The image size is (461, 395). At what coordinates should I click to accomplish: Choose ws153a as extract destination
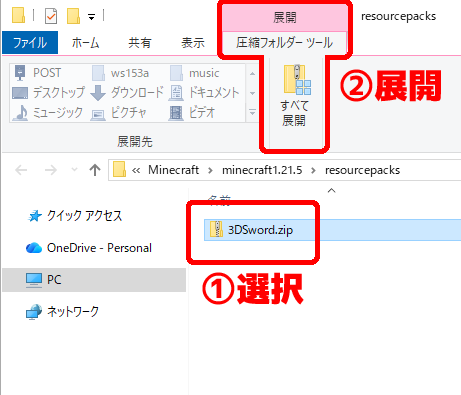121,73
